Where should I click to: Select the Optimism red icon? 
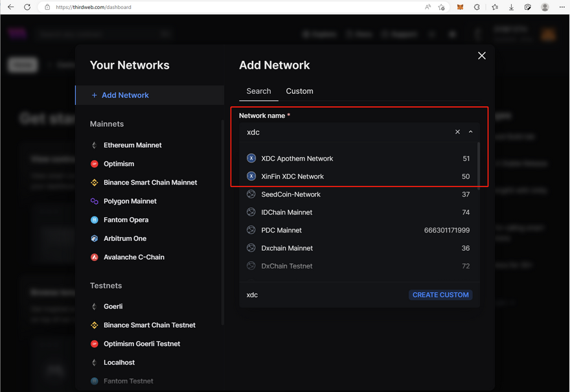(x=95, y=164)
